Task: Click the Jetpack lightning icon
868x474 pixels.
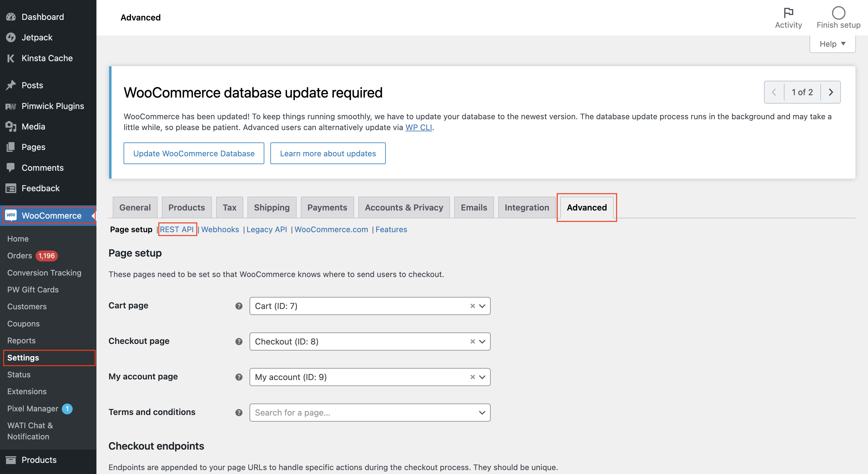Action: 11,37
